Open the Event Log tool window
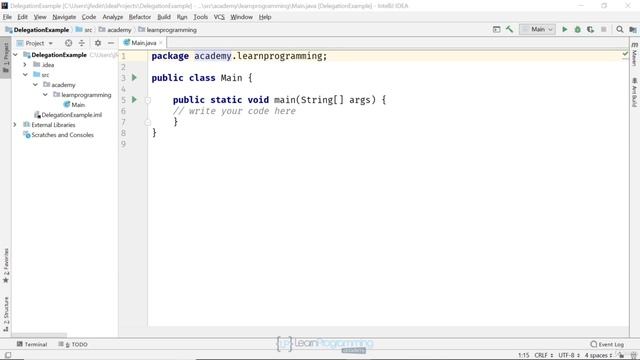 coord(607,344)
